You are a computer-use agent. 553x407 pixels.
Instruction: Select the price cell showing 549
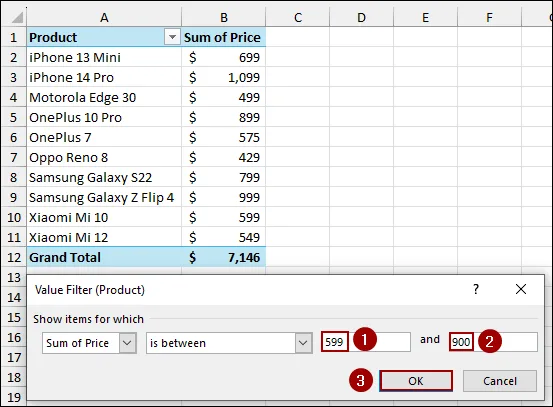coord(224,237)
